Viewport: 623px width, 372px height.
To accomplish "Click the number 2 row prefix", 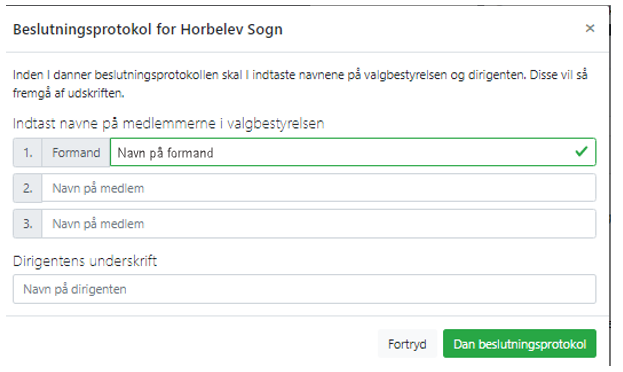I will 27,188.
